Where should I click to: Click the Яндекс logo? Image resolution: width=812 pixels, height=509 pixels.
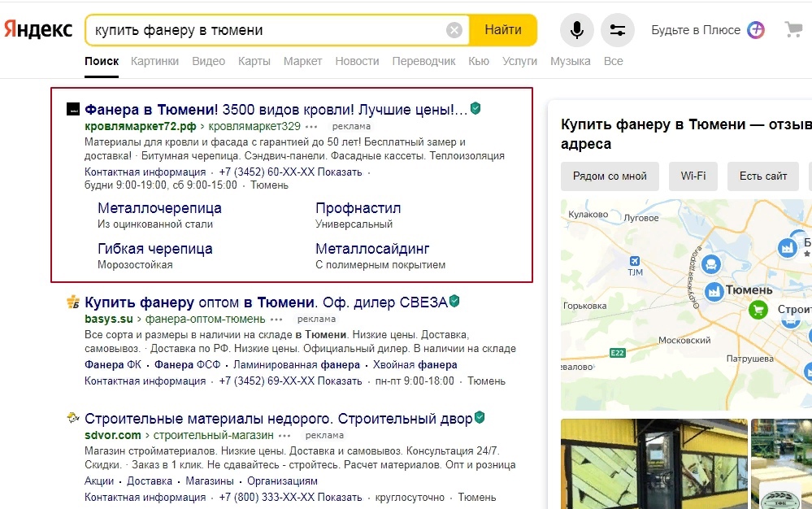38,29
